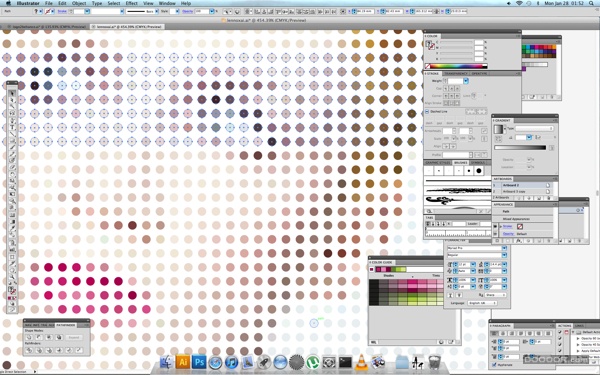Select Artboard 2 row in Artboards panel

pos(522,185)
